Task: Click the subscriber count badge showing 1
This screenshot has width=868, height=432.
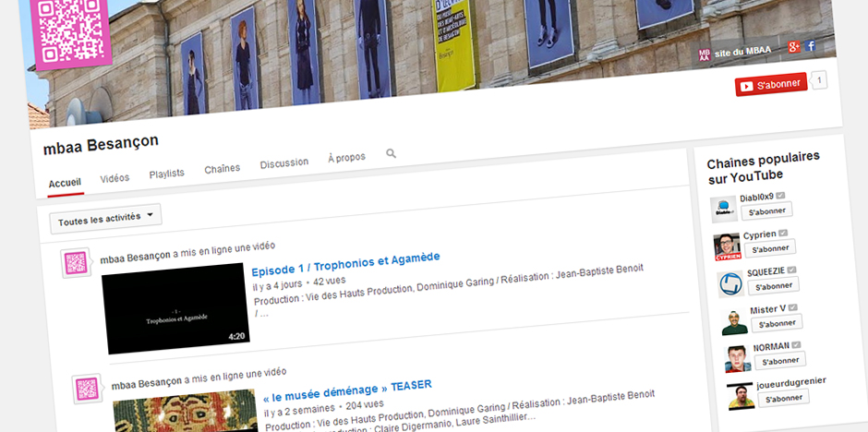Action: (x=819, y=80)
